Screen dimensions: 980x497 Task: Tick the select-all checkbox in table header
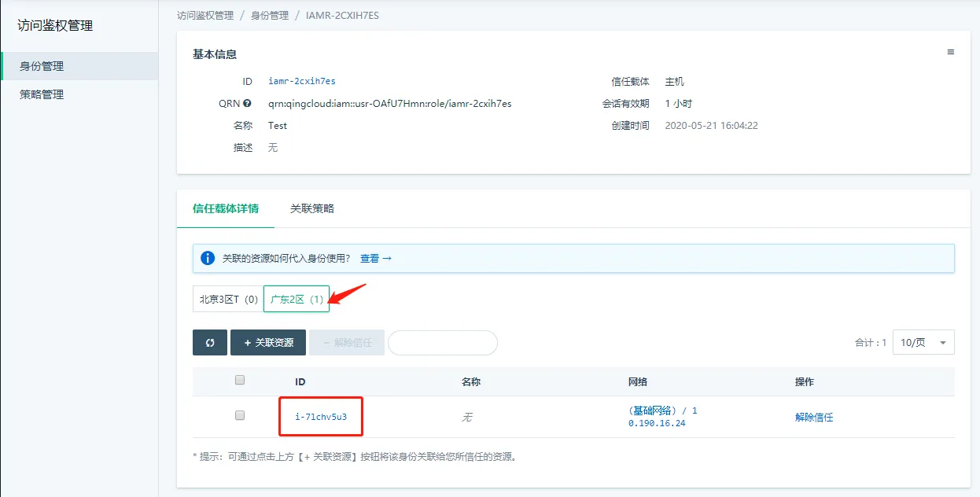click(240, 380)
